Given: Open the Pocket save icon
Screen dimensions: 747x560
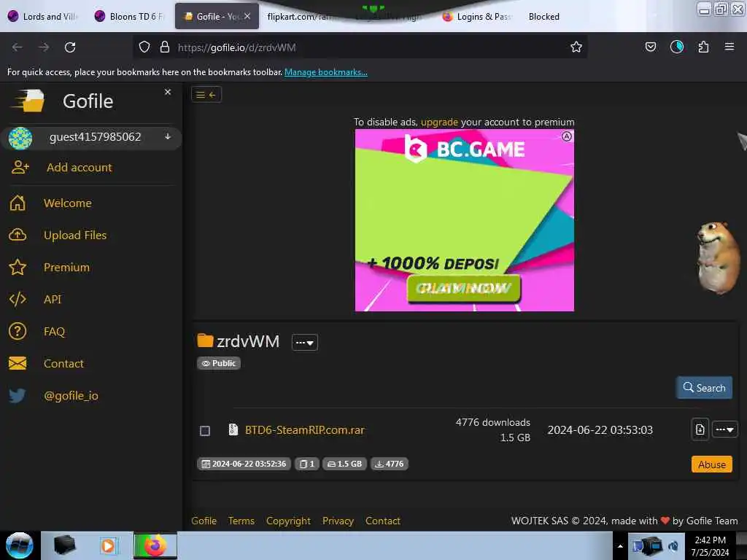Looking at the screenshot, I should coord(650,47).
